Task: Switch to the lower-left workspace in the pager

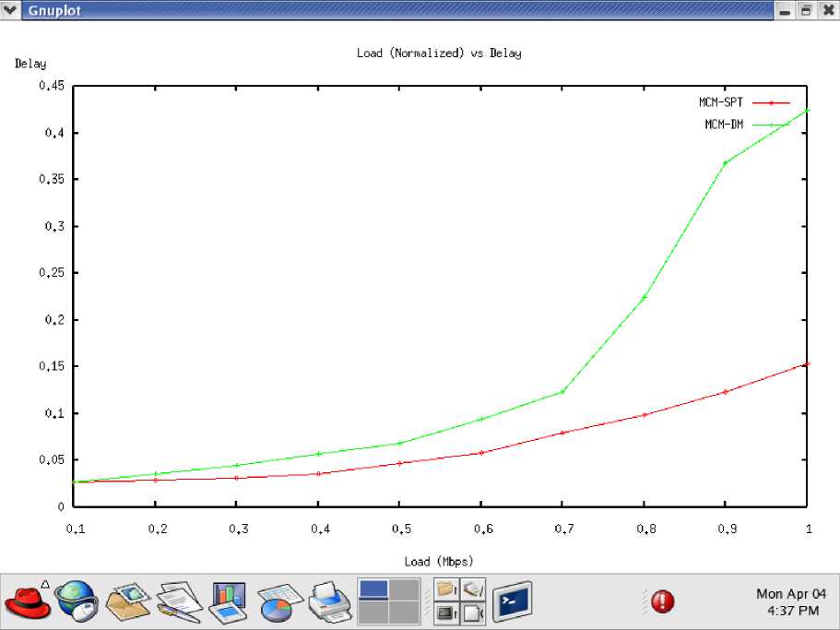Action: [x=373, y=612]
